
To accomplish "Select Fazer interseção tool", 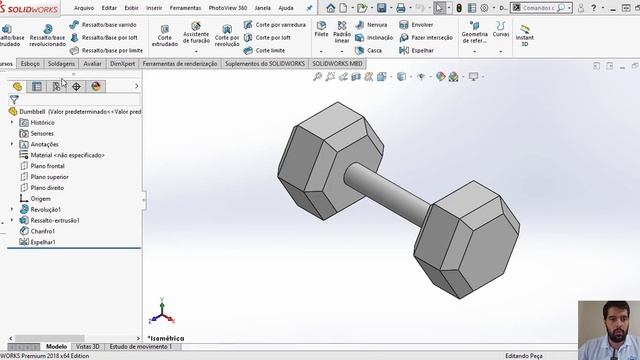I will tap(426, 38).
